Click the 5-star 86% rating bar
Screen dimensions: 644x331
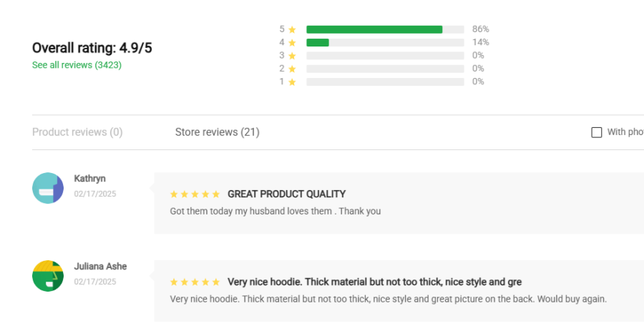[385, 29]
